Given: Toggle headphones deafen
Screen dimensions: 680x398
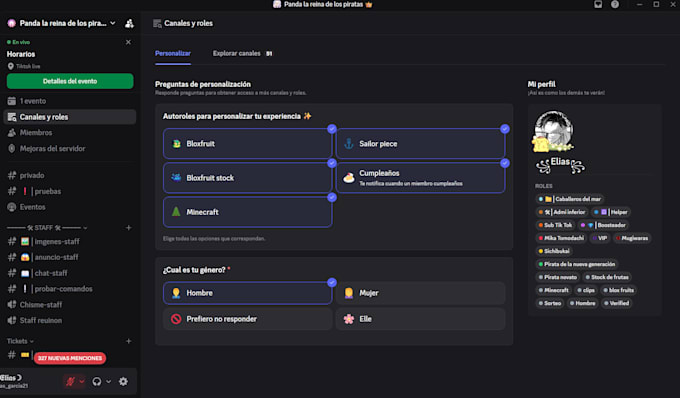Looking at the screenshot, I should click(97, 382).
